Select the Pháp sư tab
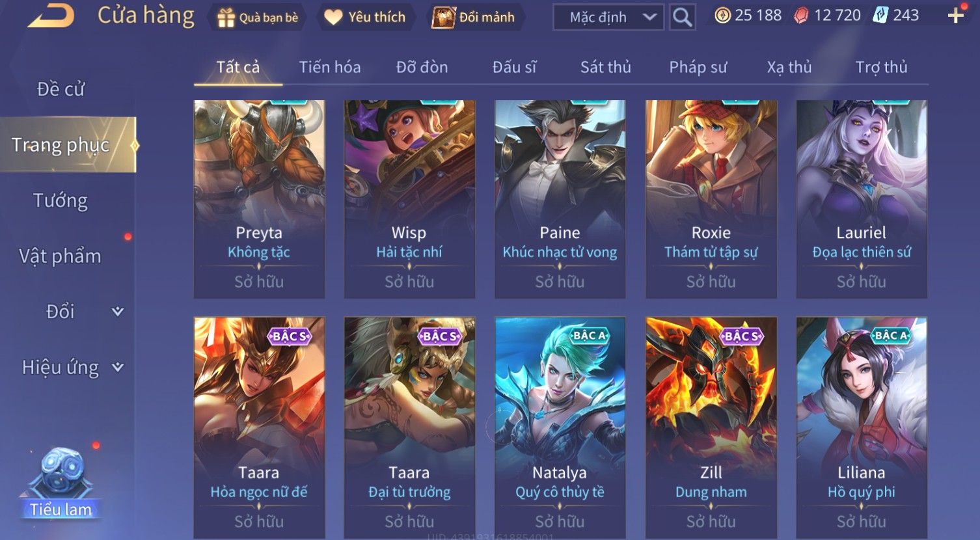 coord(698,67)
